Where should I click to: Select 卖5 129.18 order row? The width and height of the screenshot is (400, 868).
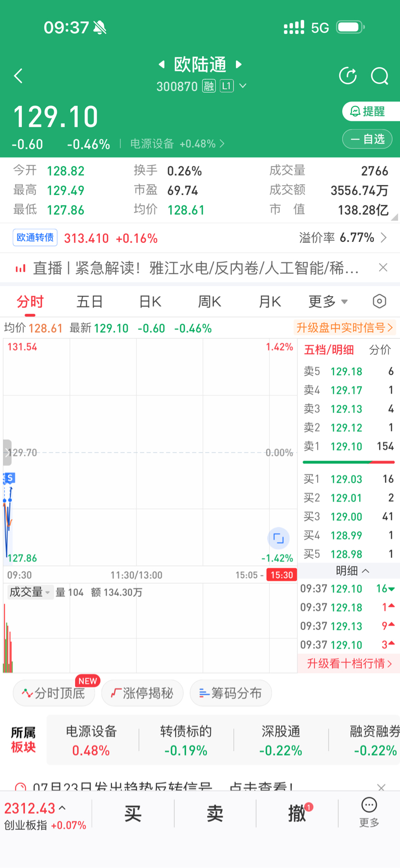348,372
